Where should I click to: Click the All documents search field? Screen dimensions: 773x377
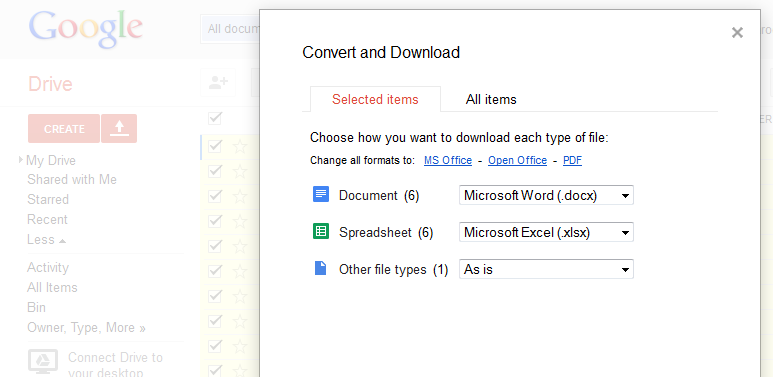(x=230, y=29)
